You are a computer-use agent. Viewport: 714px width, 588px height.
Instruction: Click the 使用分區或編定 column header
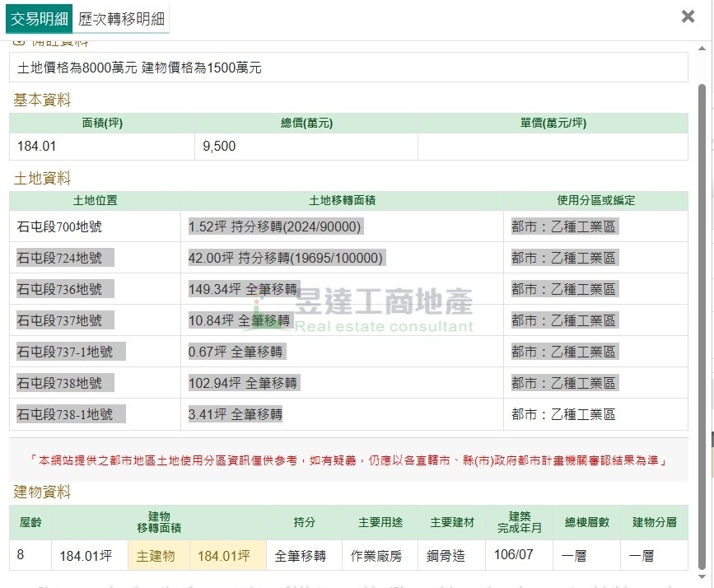click(595, 200)
